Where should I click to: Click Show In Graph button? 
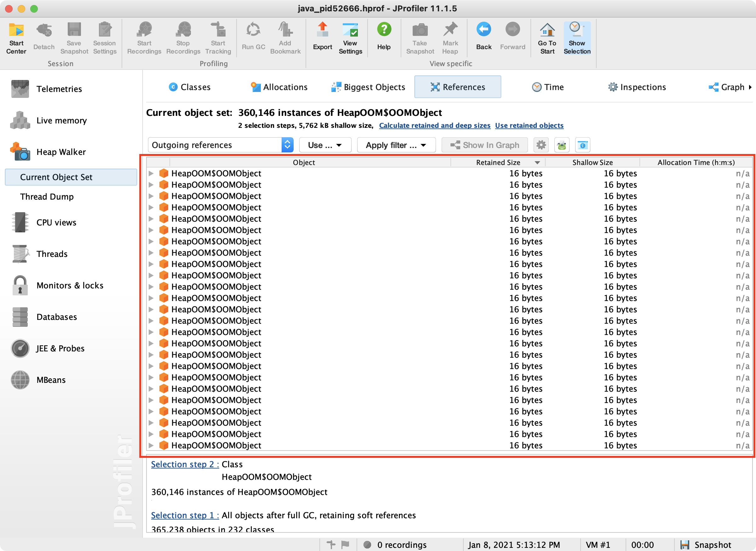tap(485, 145)
